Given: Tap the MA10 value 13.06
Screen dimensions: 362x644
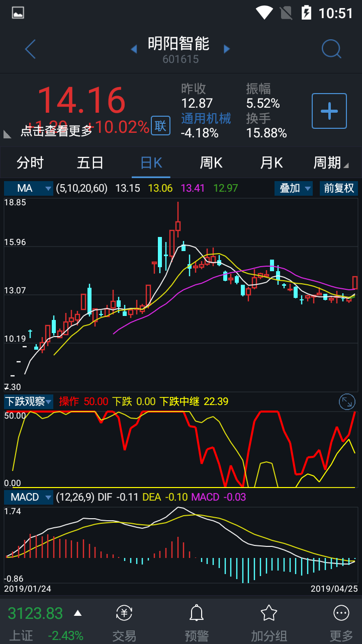Looking at the screenshot, I should 160,188.
